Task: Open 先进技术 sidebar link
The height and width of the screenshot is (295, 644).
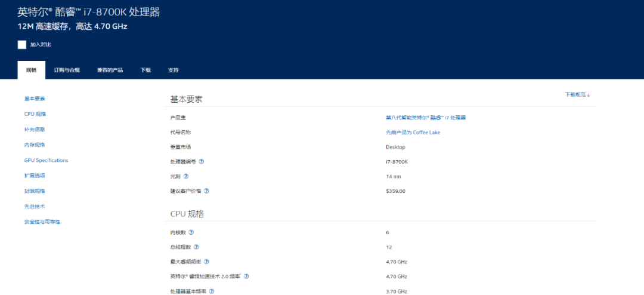Action: click(x=35, y=206)
